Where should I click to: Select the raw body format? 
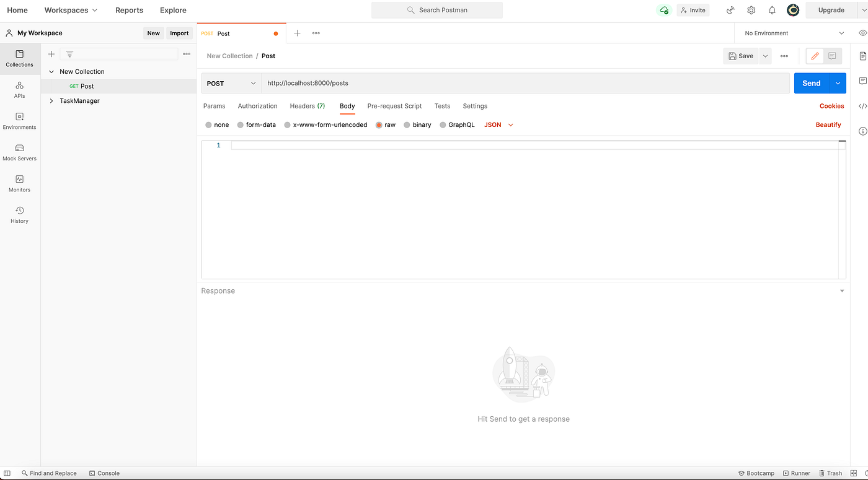(385, 124)
